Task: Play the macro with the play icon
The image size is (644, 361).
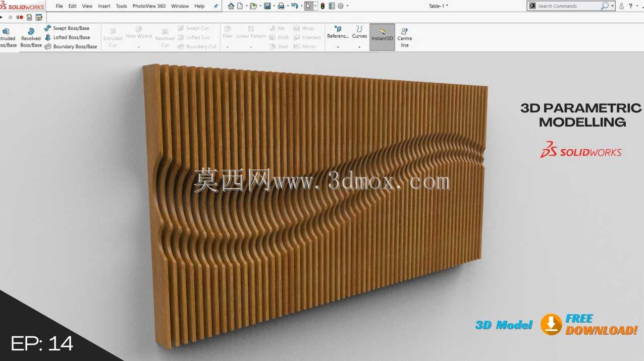Action: (x=1, y=17)
